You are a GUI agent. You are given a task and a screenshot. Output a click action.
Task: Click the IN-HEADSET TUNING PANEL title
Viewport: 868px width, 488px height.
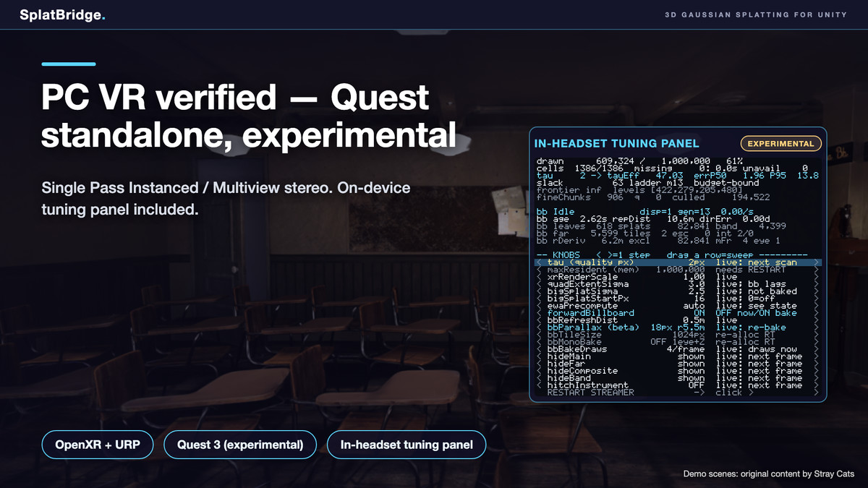pos(616,144)
